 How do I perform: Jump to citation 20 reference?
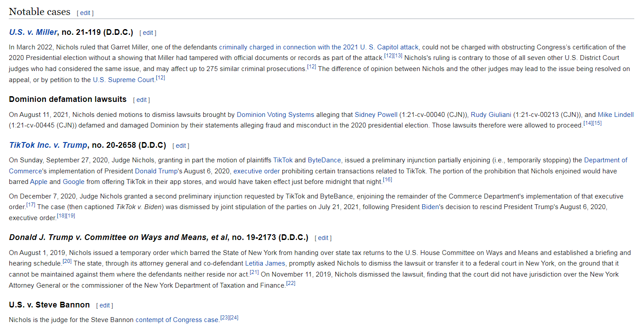[x=67, y=262]
